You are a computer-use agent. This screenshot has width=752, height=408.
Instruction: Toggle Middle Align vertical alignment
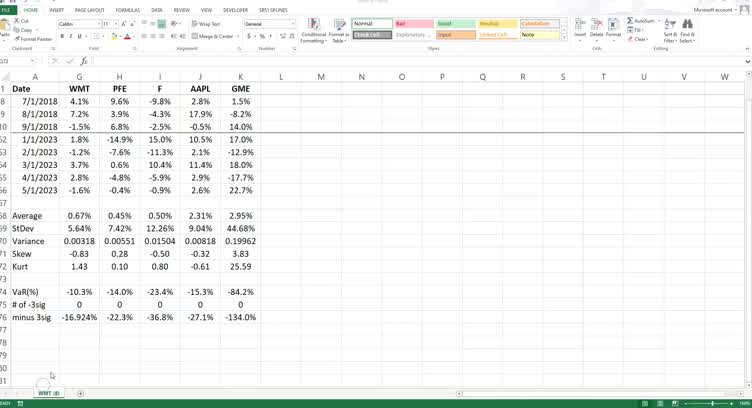point(153,23)
